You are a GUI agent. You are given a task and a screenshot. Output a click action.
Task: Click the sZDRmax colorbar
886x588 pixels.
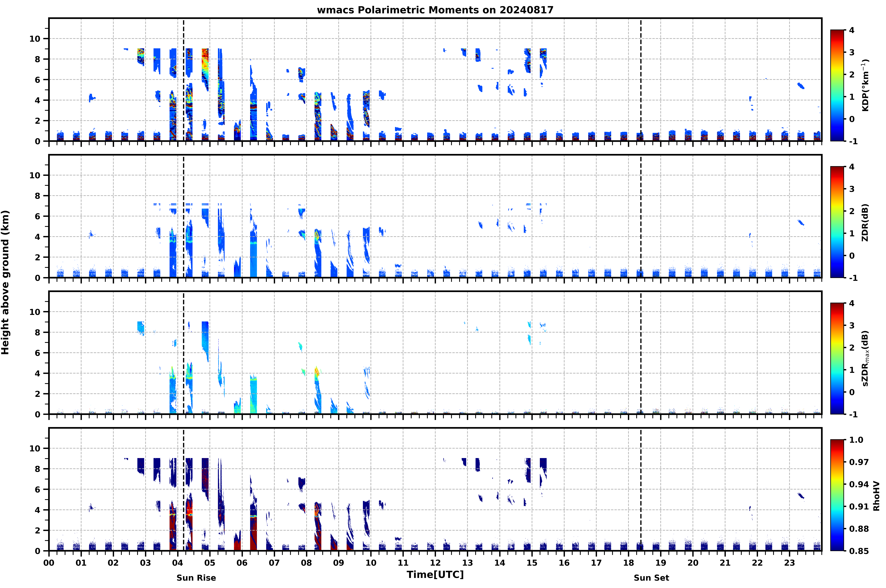[837, 358]
